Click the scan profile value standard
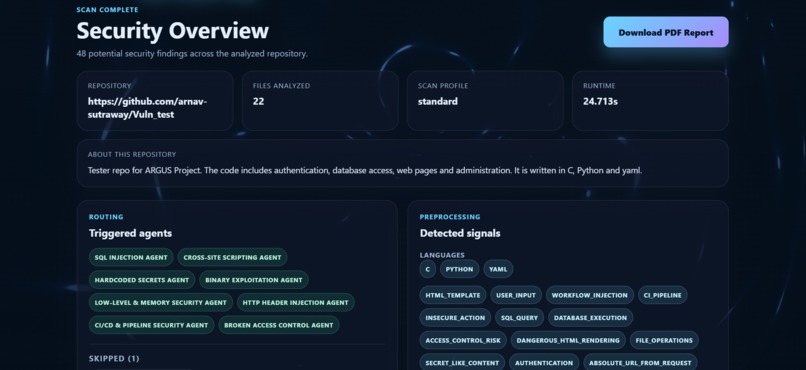This screenshot has width=806, height=370. [x=437, y=101]
